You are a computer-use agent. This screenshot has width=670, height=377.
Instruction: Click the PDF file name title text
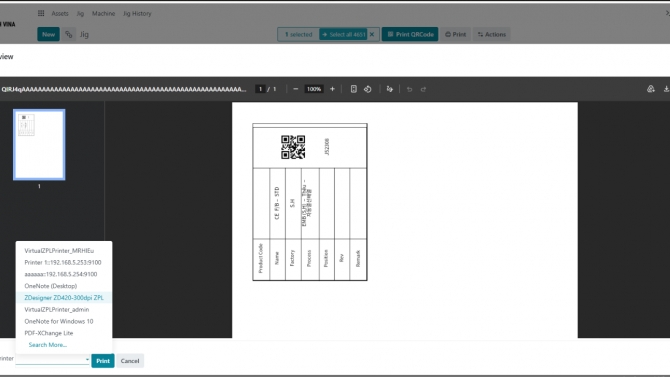pos(124,89)
